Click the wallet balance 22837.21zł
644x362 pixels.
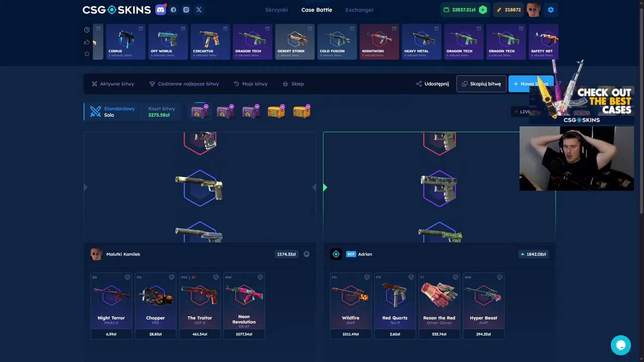coord(463,10)
